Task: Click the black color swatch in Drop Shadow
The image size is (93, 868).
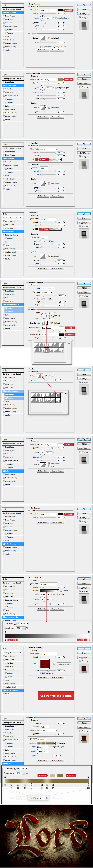Action: [60, 10]
